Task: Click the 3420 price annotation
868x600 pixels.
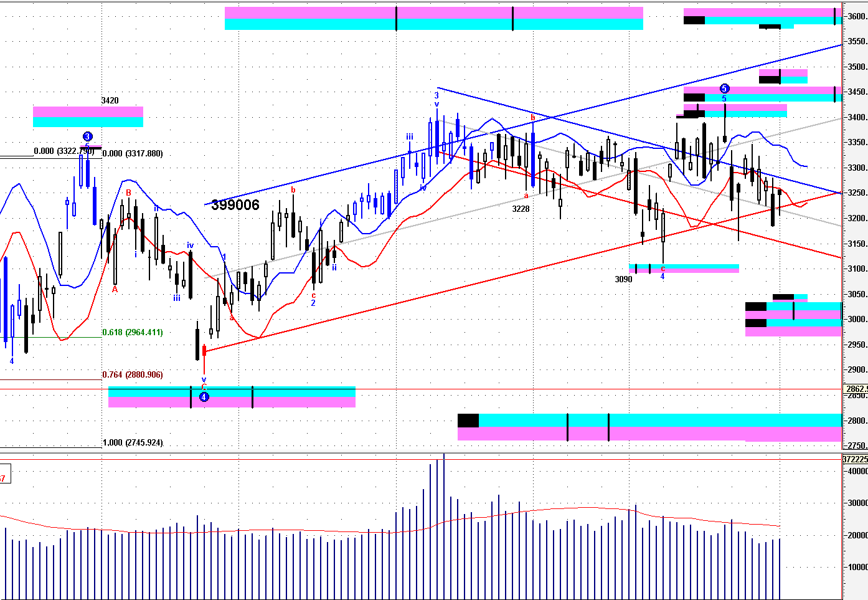Action: 110,100
